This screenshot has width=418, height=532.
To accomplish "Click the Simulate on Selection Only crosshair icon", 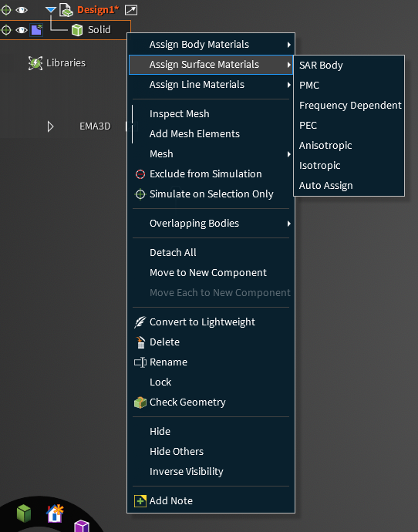I will [x=140, y=194].
